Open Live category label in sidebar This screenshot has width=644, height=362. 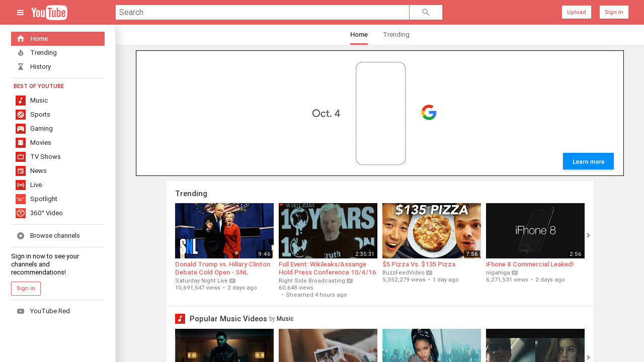(x=36, y=185)
